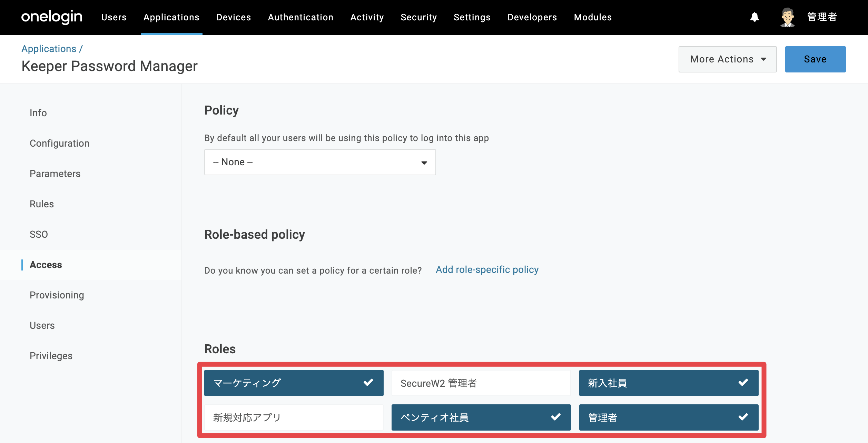Enable the 新規対応アプリ role
Screen dimensions: 868x443
[x=294, y=417]
